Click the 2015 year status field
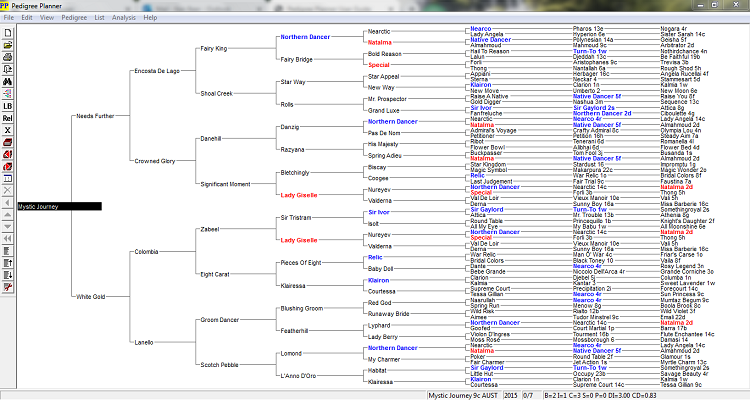 click(x=511, y=396)
